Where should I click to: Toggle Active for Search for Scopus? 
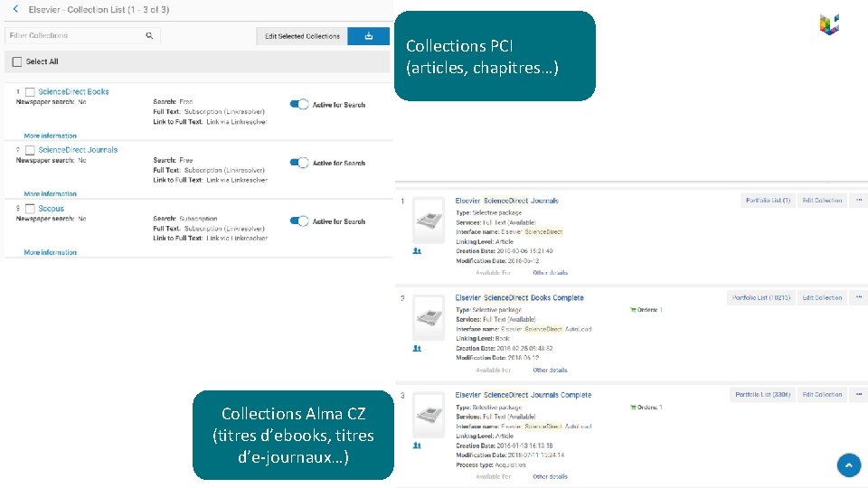(x=299, y=221)
